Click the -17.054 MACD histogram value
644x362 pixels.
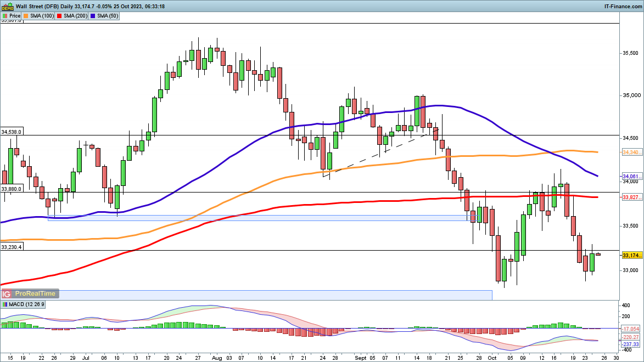click(631, 329)
